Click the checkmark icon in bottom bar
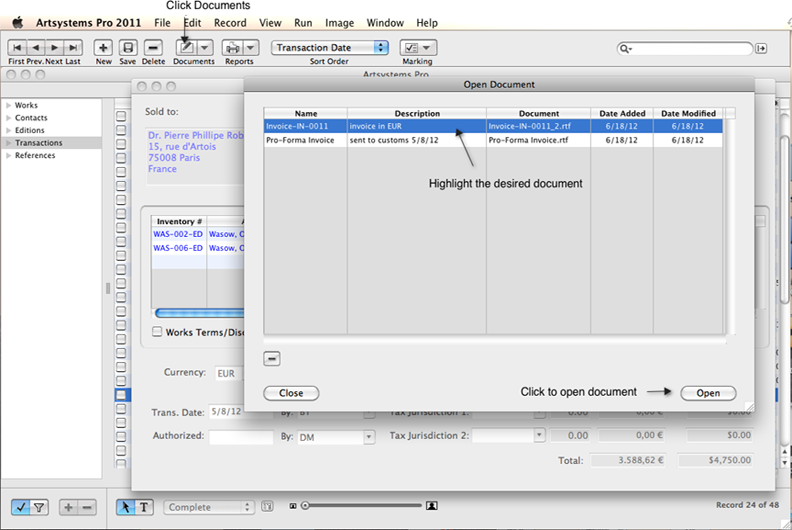 [21, 507]
